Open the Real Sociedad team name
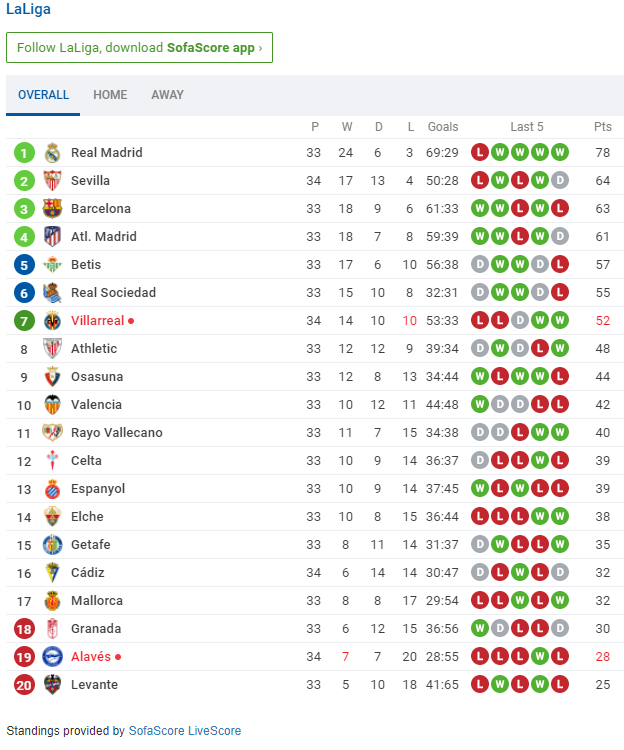Image resolution: width=624 pixels, height=750 pixels. [113, 293]
